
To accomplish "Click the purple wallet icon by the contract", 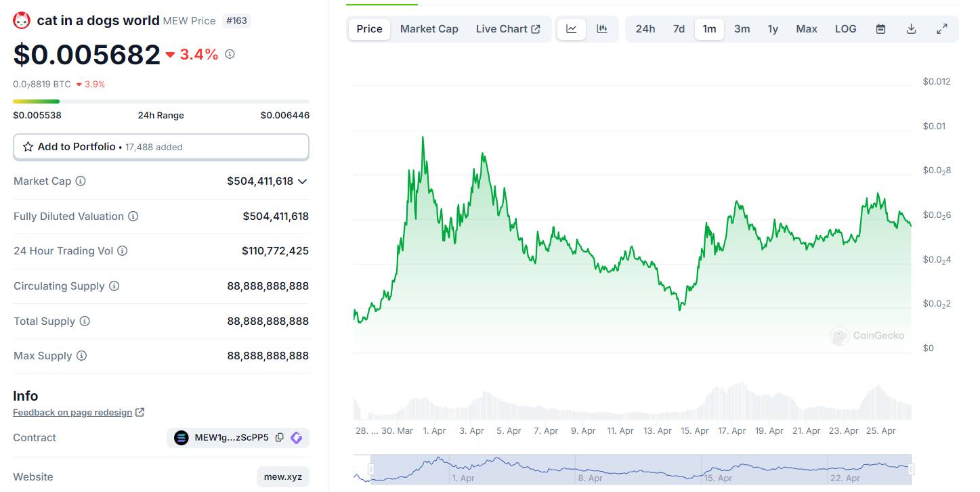I will tap(296, 438).
